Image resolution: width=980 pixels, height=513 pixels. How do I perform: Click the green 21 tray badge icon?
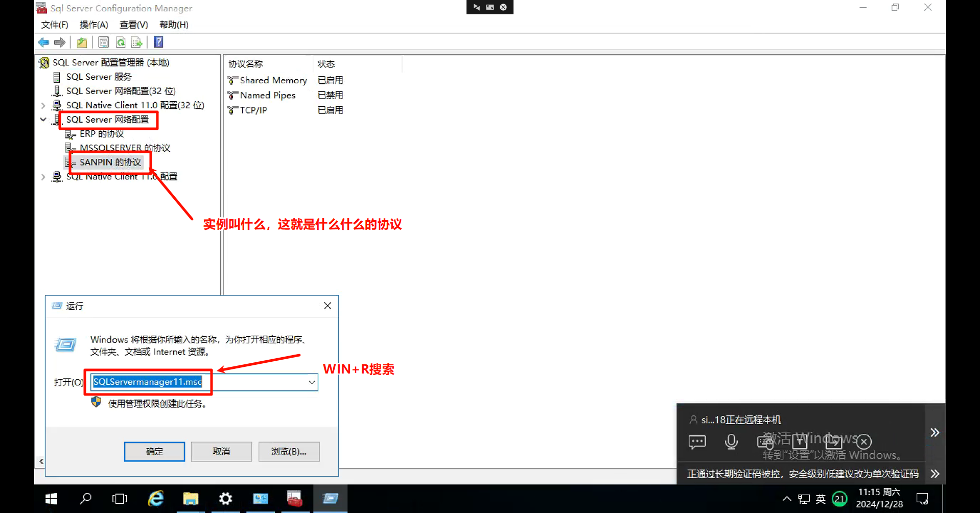[x=839, y=499]
